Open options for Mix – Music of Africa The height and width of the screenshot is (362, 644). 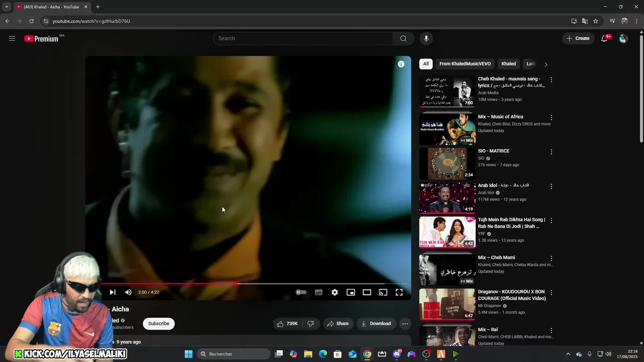tap(551, 118)
